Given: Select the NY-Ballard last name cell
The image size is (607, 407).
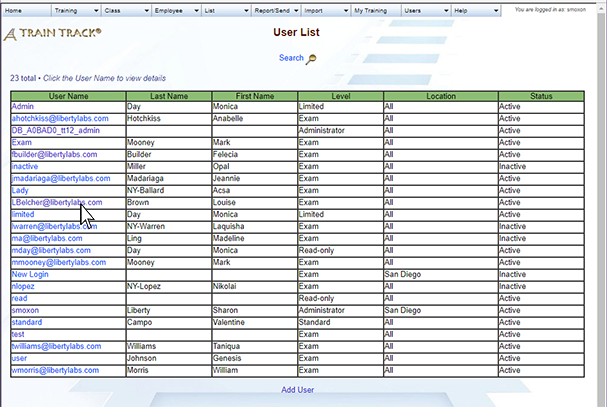Looking at the screenshot, I should pyautogui.click(x=169, y=191).
